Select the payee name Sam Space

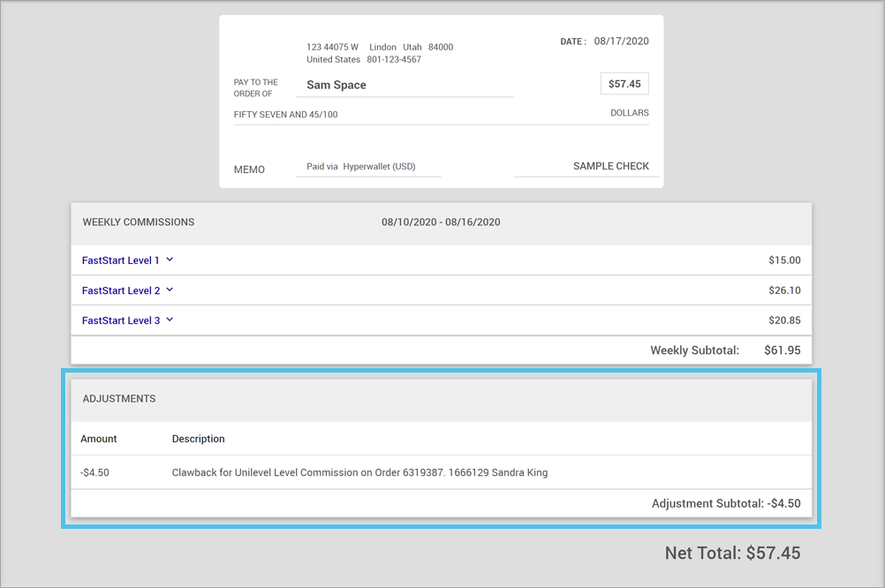337,86
